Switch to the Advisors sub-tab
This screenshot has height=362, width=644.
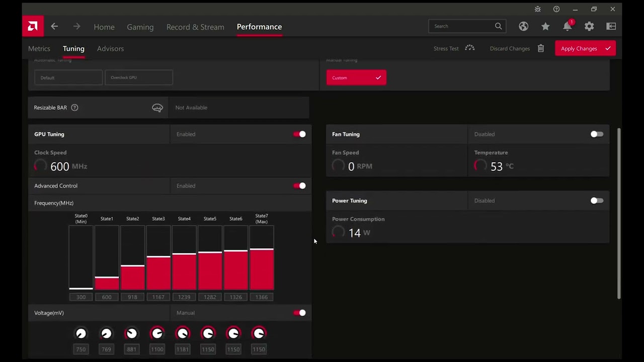110,49
